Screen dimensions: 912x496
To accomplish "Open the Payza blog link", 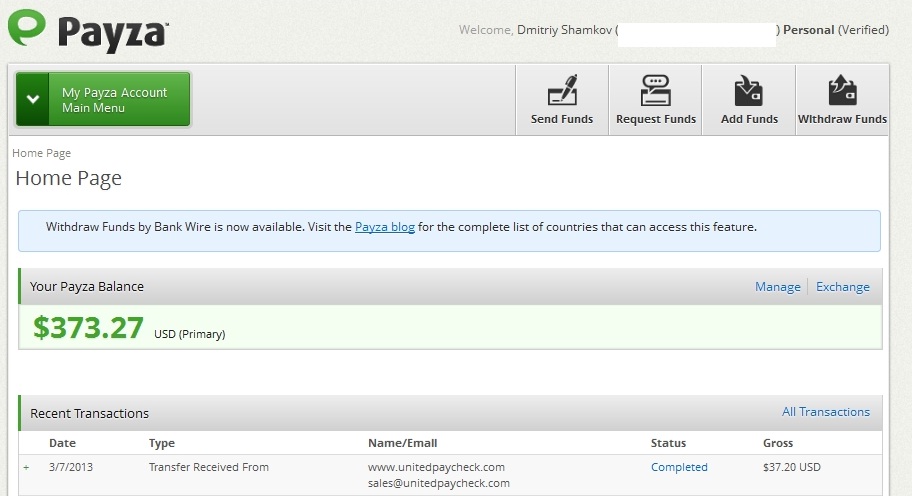I will (x=384, y=227).
